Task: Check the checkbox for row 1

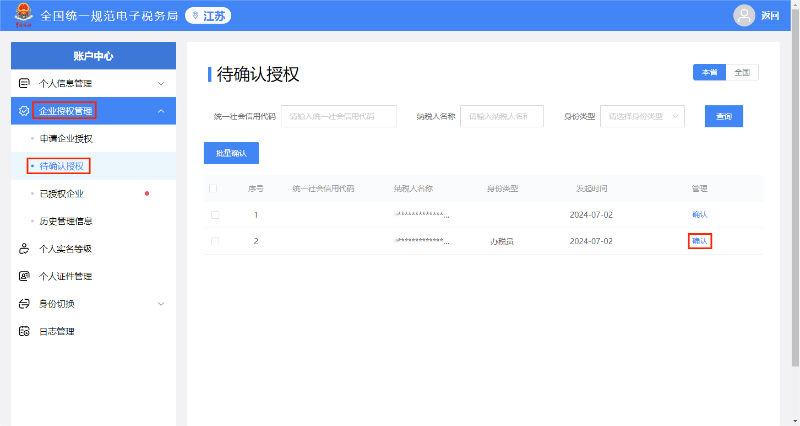Action: (215, 215)
